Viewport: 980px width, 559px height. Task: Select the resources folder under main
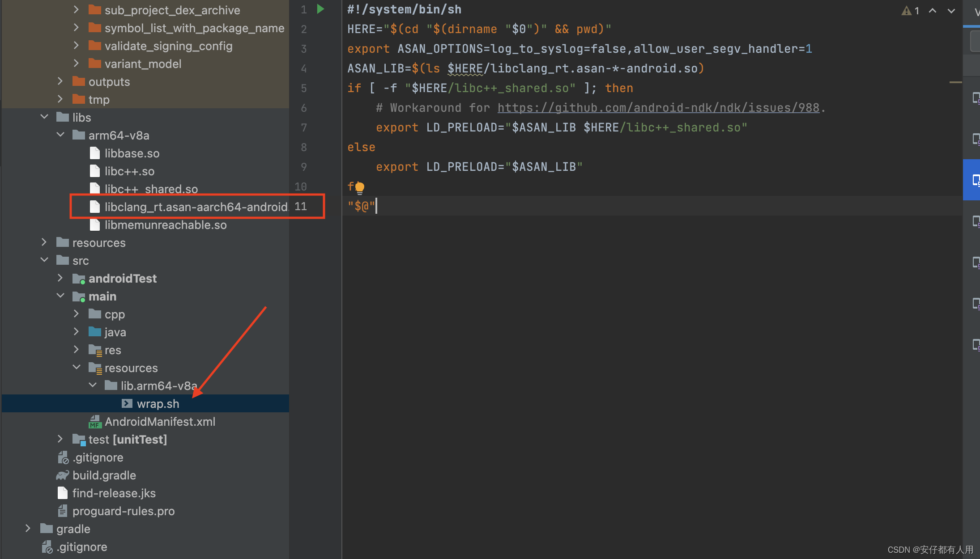click(x=131, y=368)
